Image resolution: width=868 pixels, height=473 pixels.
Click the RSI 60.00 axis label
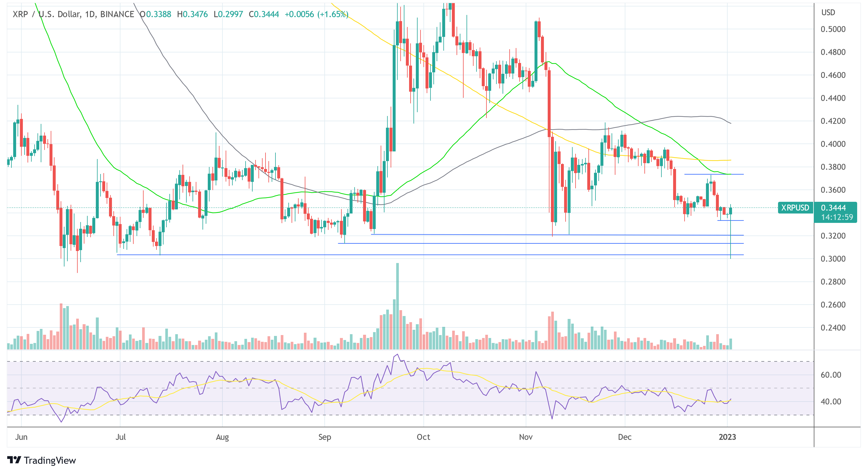(831, 375)
